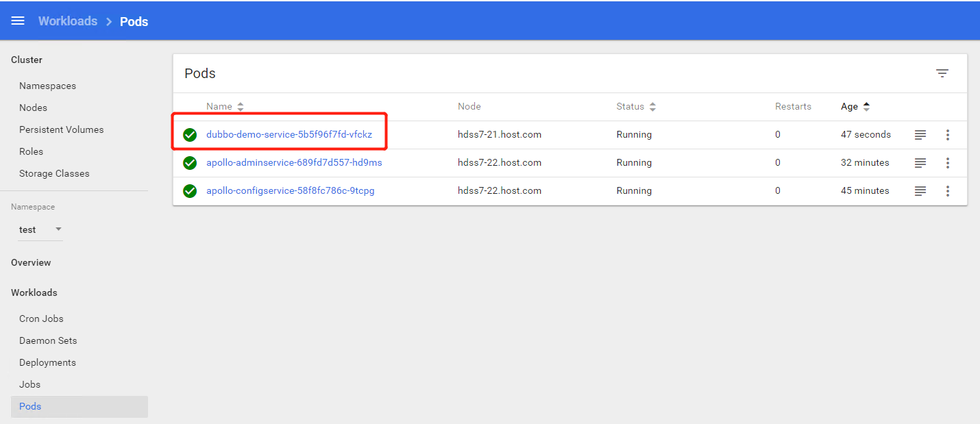Click Workloads in the breadcrumb

(68, 21)
